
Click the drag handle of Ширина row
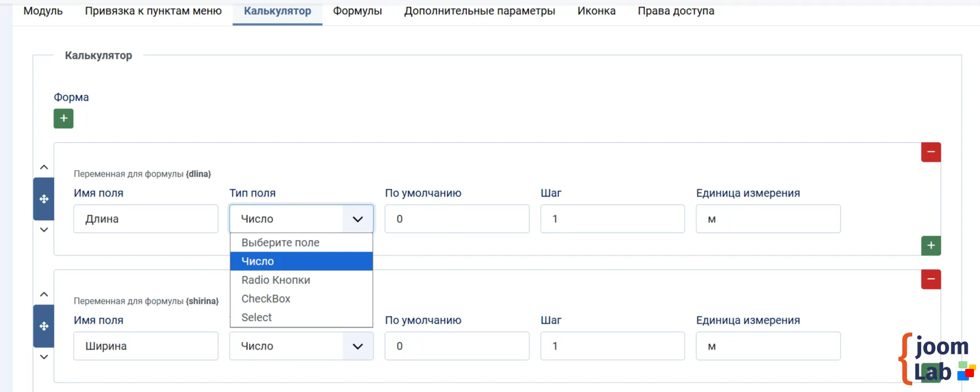point(44,326)
